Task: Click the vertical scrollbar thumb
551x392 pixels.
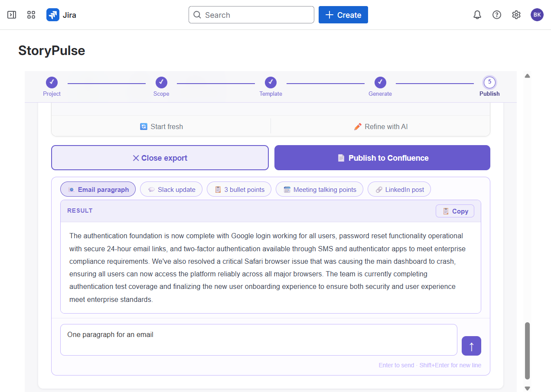Action: (x=528, y=351)
